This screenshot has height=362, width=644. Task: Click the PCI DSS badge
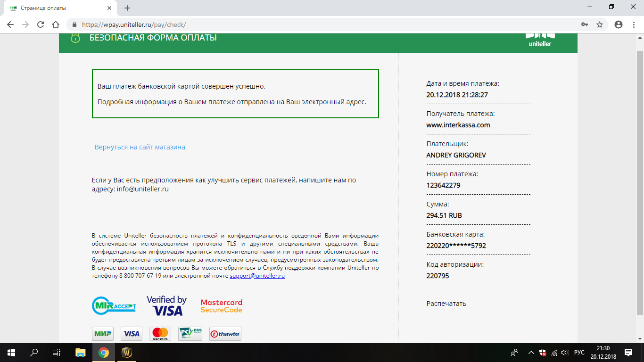[190, 334]
